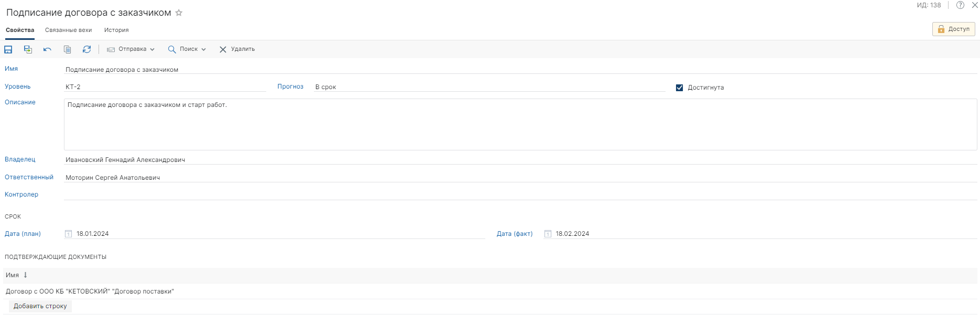The height and width of the screenshot is (315, 980).
Task: Open calendar picker for actual date
Action: (548, 234)
